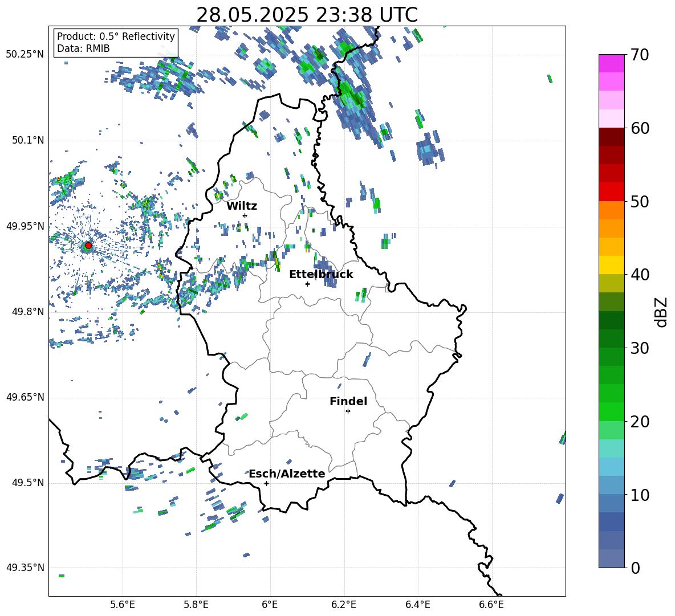Click the 5.6°E longitude label
The height and width of the screenshot is (616, 675).
[123, 605]
